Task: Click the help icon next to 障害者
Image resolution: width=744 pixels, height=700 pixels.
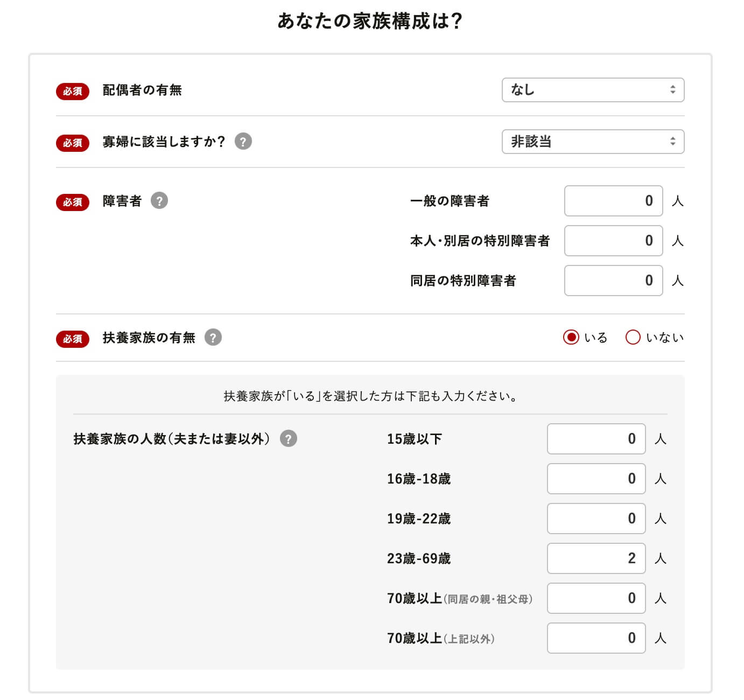Action: (x=159, y=201)
